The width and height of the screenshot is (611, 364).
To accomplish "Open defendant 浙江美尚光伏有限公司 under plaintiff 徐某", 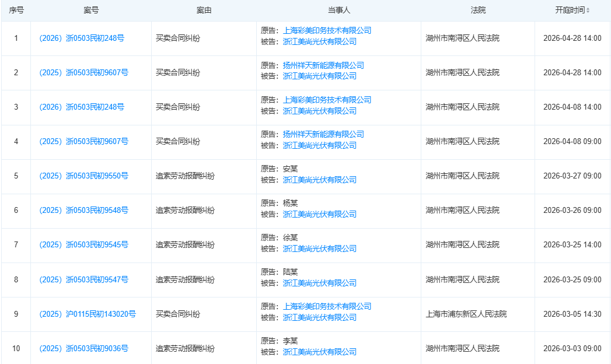I will point(320,249).
